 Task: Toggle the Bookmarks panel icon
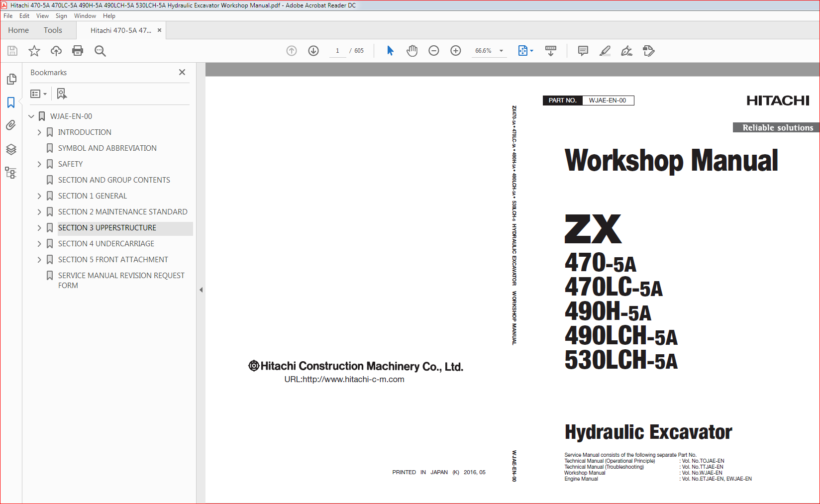pyautogui.click(x=11, y=102)
